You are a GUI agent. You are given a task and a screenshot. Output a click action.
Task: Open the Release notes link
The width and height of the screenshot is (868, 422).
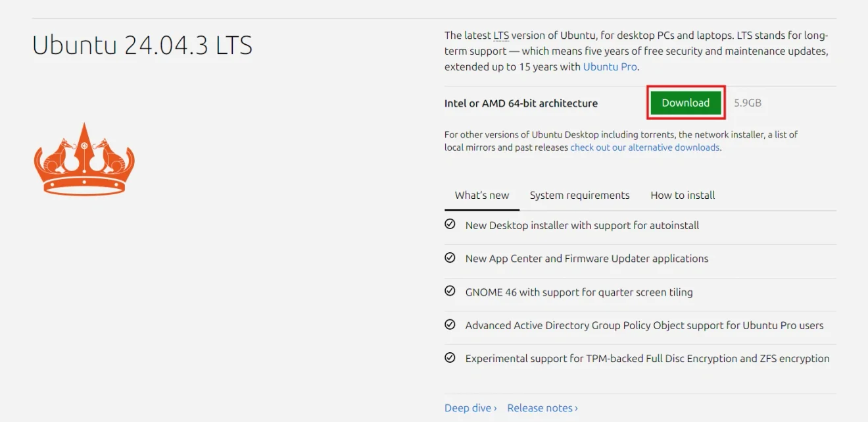(542, 408)
